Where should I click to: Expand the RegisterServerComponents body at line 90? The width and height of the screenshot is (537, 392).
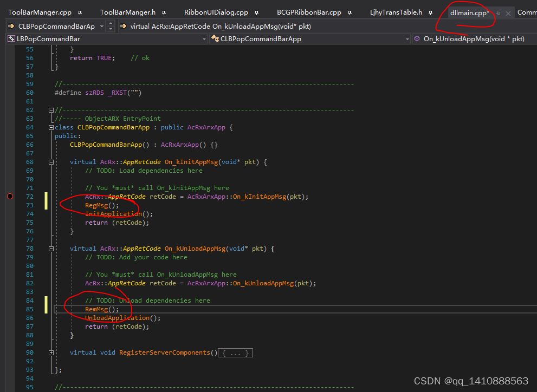51,352
